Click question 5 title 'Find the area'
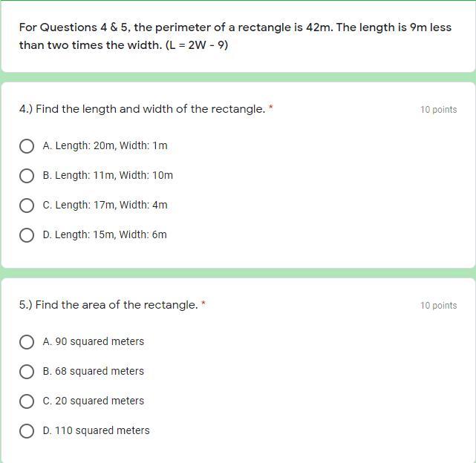The width and height of the screenshot is (476, 463). [108, 305]
